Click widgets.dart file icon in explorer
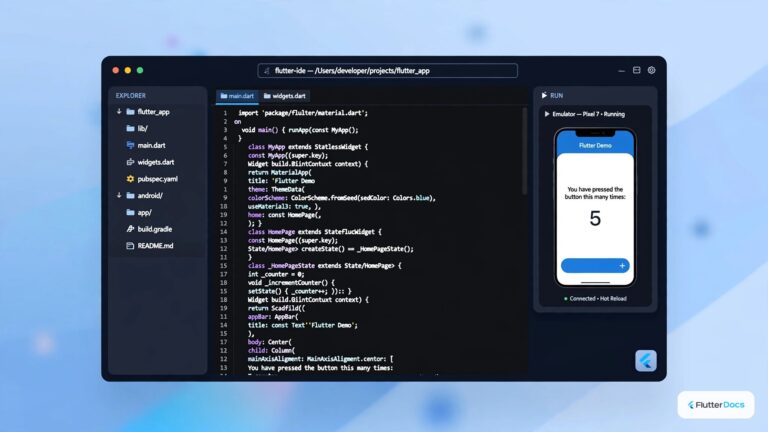 pos(130,162)
